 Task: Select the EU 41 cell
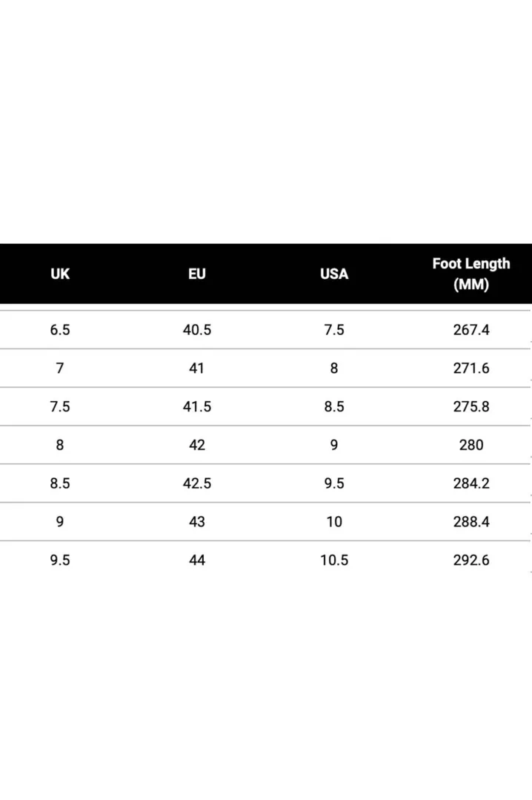pyautogui.click(x=197, y=368)
